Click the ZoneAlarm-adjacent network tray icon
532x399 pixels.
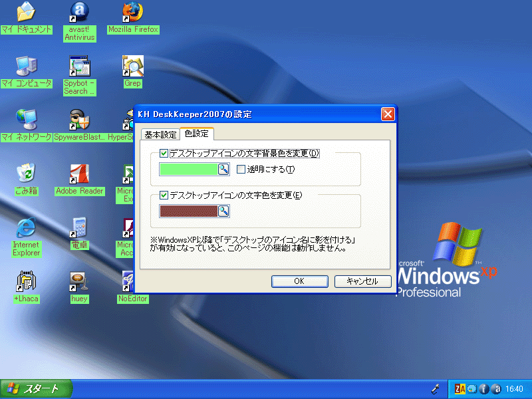[472, 389]
